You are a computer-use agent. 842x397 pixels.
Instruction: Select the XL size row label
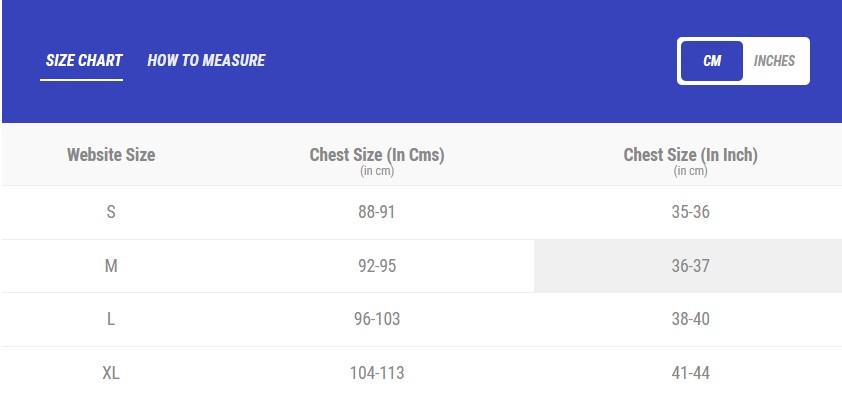tap(111, 373)
